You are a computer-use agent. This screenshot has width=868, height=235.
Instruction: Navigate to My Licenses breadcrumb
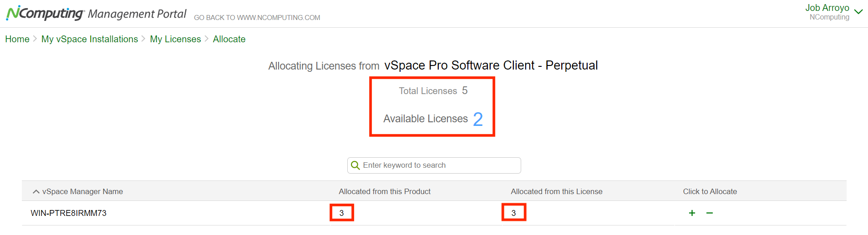[x=175, y=39]
